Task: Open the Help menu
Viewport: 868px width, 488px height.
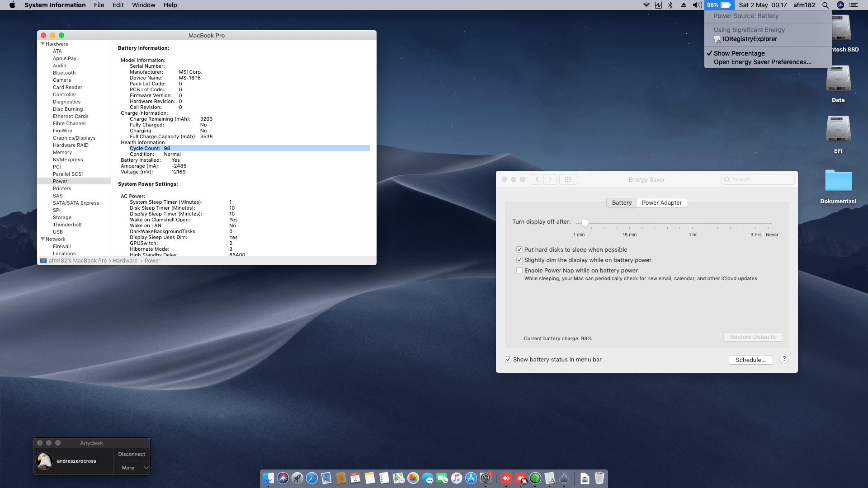Action: tap(170, 5)
